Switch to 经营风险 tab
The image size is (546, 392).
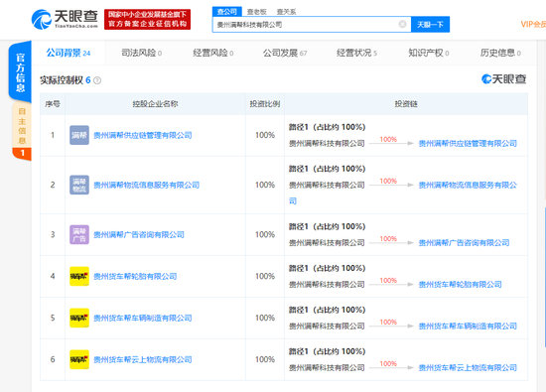pos(213,53)
